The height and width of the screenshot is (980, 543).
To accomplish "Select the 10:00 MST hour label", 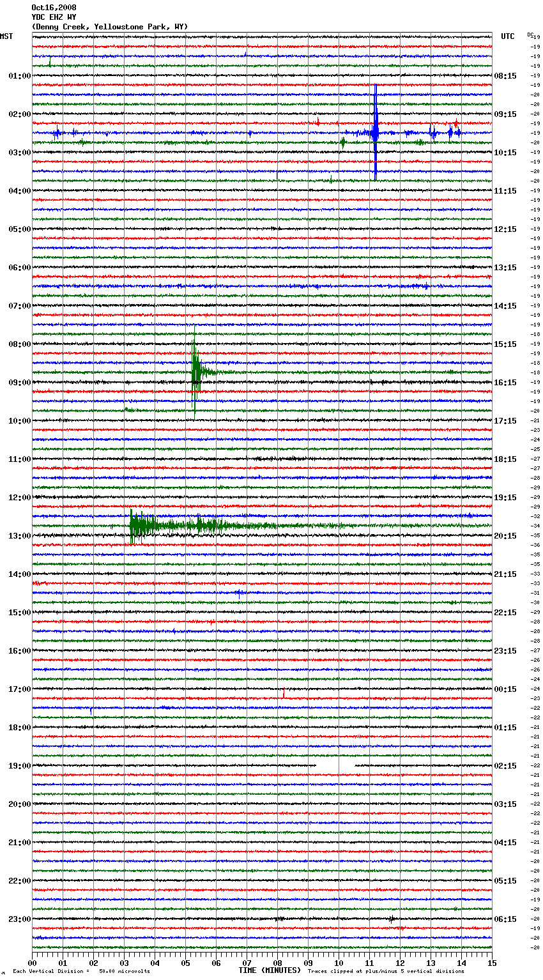I will [x=20, y=421].
